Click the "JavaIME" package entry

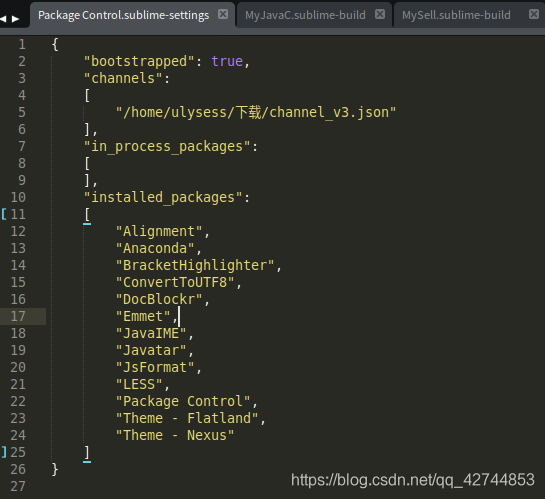click(151, 334)
